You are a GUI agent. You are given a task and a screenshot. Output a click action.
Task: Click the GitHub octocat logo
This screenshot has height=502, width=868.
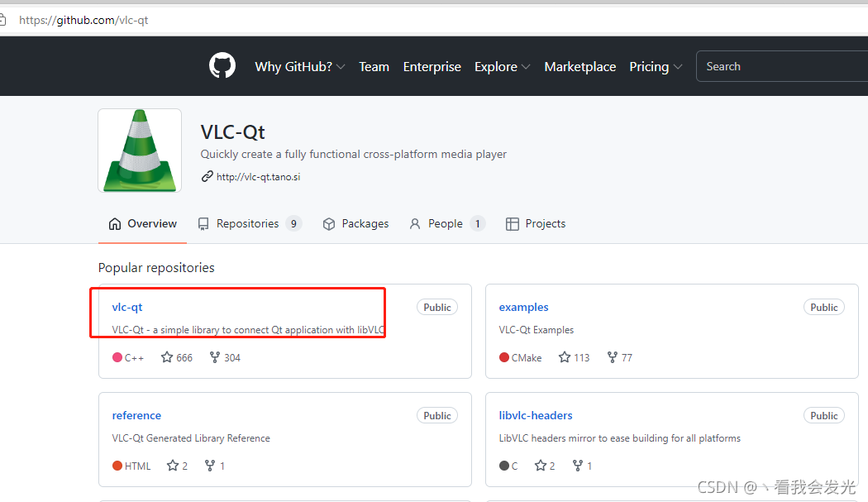(x=222, y=66)
